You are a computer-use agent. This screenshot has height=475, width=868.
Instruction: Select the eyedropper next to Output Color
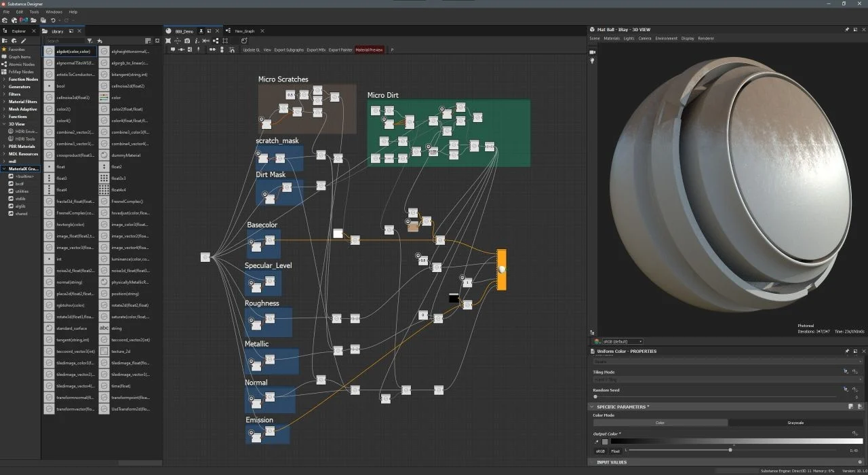[x=596, y=442]
